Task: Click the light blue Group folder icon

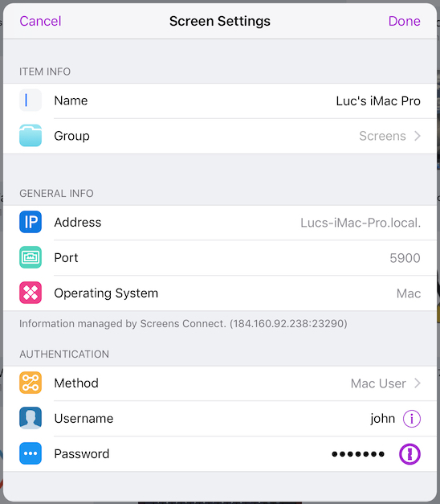Action: [31, 135]
